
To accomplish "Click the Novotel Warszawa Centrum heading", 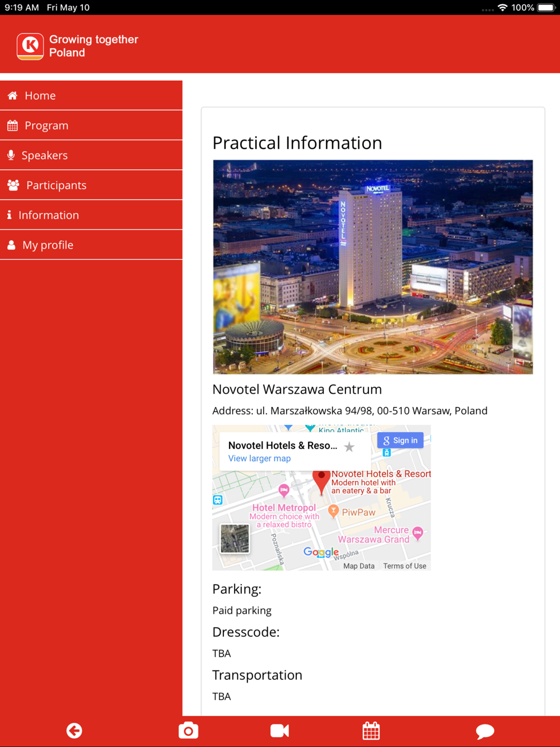I will 297,389.
